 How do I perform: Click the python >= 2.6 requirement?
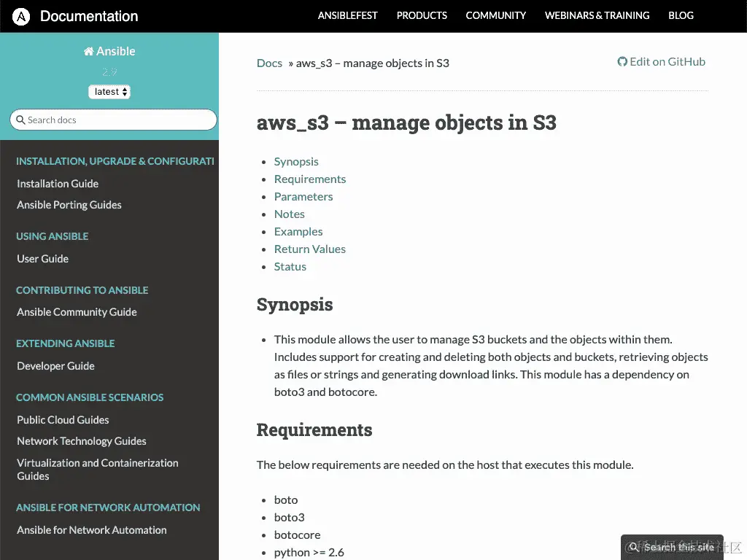[x=309, y=553]
